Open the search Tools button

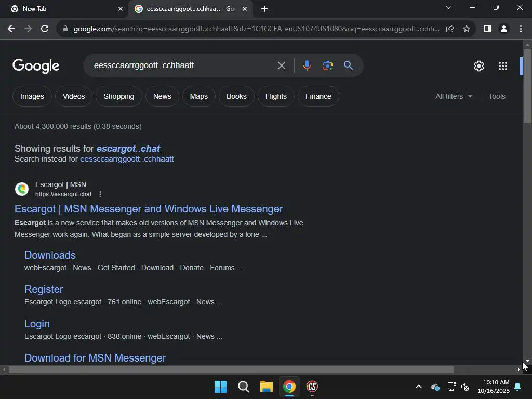tap(497, 96)
